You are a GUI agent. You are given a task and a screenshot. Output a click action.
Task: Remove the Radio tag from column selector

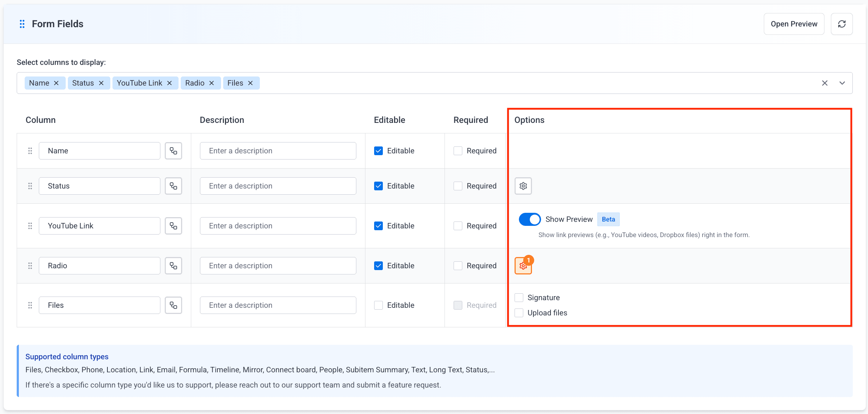[212, 83]
